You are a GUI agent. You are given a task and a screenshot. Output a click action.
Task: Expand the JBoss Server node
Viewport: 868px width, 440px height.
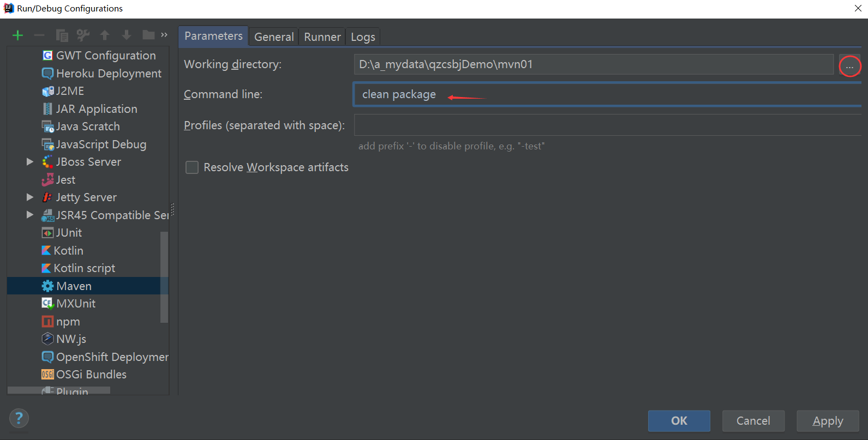tap(30, 162)
